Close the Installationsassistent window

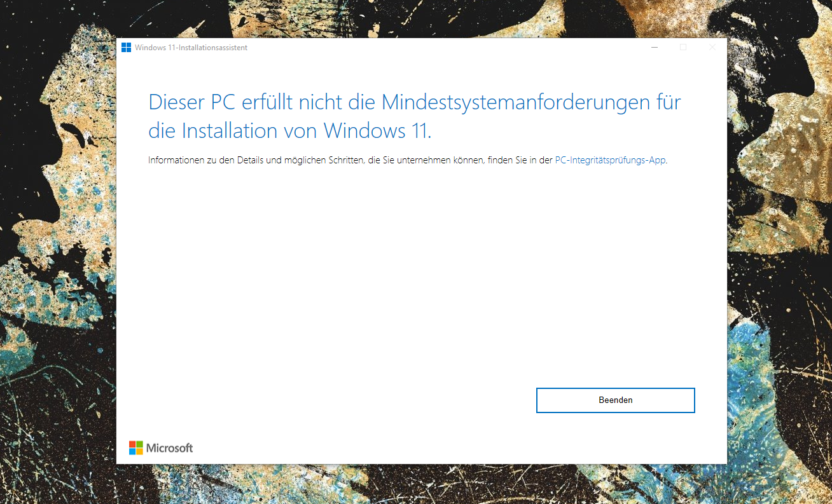[x=712, y=47]
